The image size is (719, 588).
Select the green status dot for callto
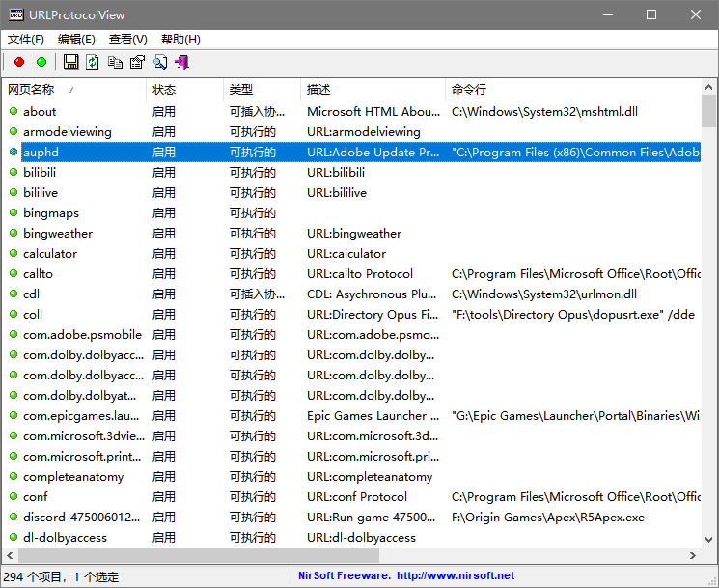[x=14, y=274]
